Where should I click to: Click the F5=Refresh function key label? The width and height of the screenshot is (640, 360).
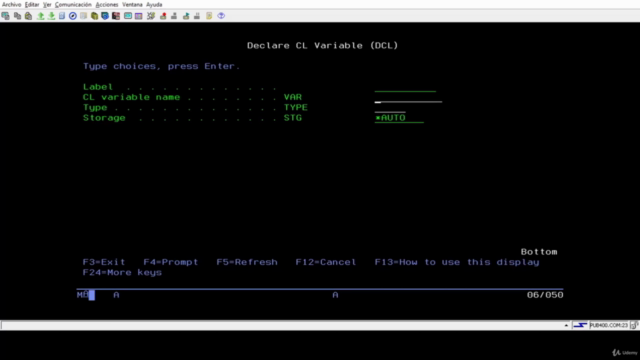[x=247, y=262]
